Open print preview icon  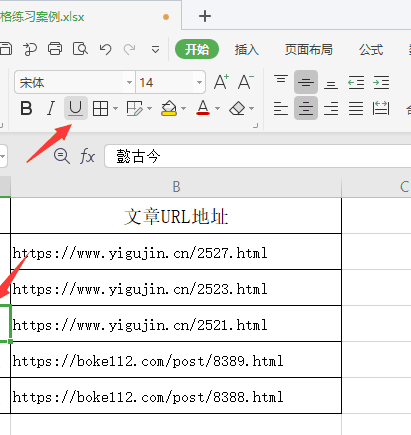coord(80,49)
